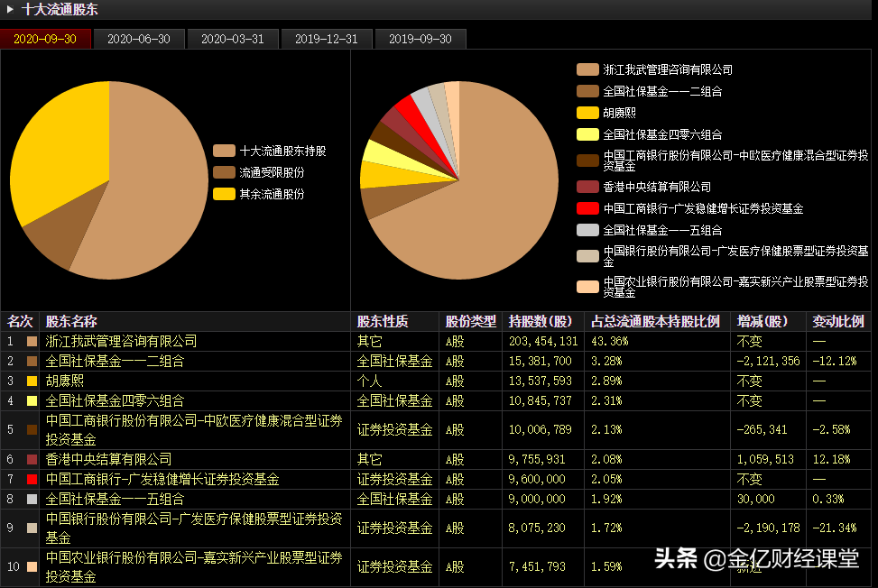Open 广发医疗保健股票型证券投资基金 row name
Image resolution: width=878 pixels, height=588 pixels.
194,528
